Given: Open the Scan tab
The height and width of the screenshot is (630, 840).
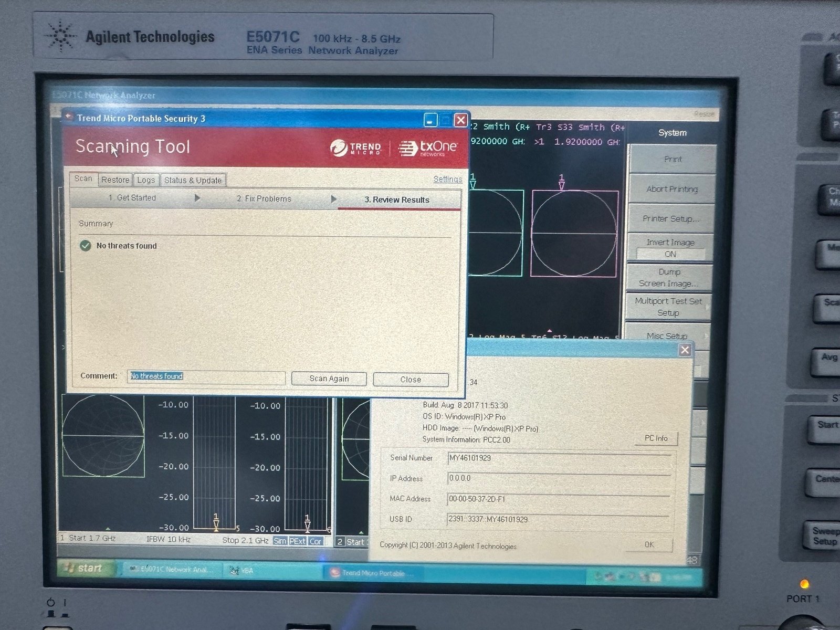Looking at the screenshot, I should [x=83, y=178].
